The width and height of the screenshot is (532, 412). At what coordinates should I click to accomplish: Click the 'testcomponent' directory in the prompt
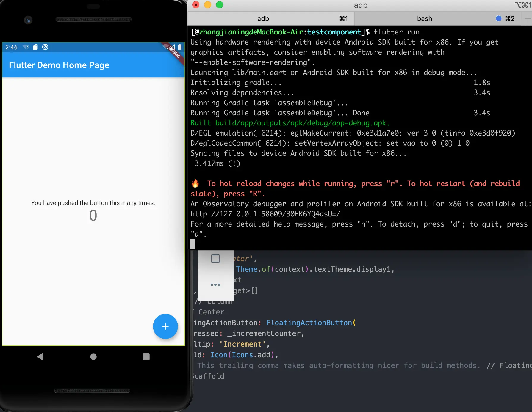click(334, 32)
